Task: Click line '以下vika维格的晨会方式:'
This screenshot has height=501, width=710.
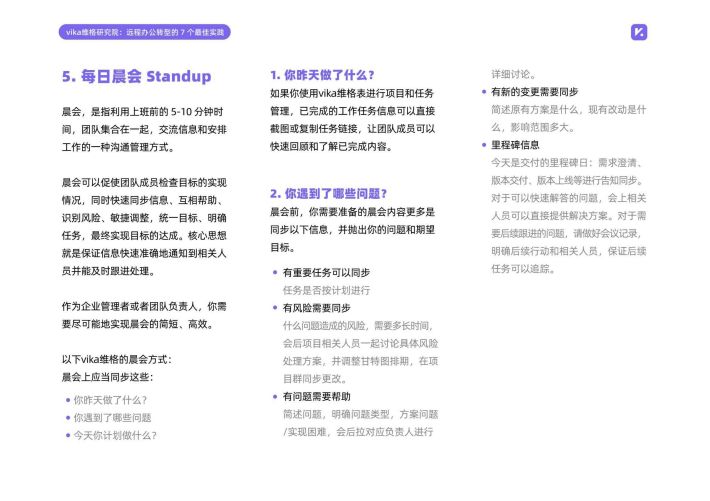Action: click(x=117, y=359)
